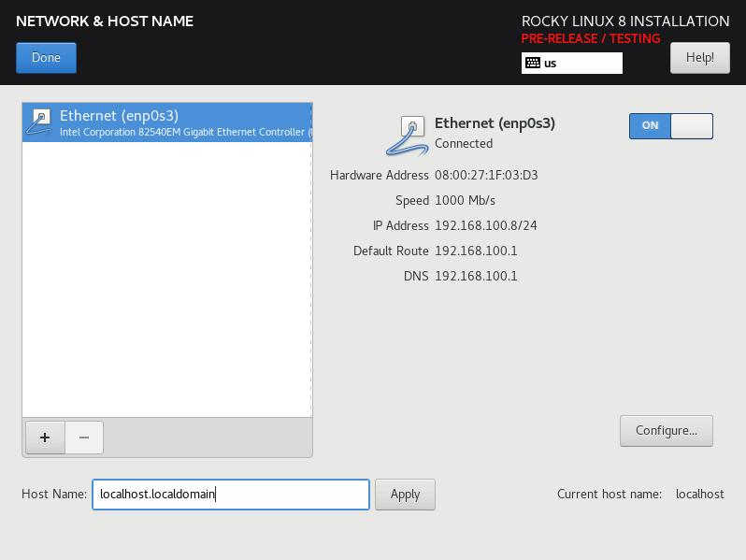Open the Help! button
The image size is (746, 560).
(700, 58)
